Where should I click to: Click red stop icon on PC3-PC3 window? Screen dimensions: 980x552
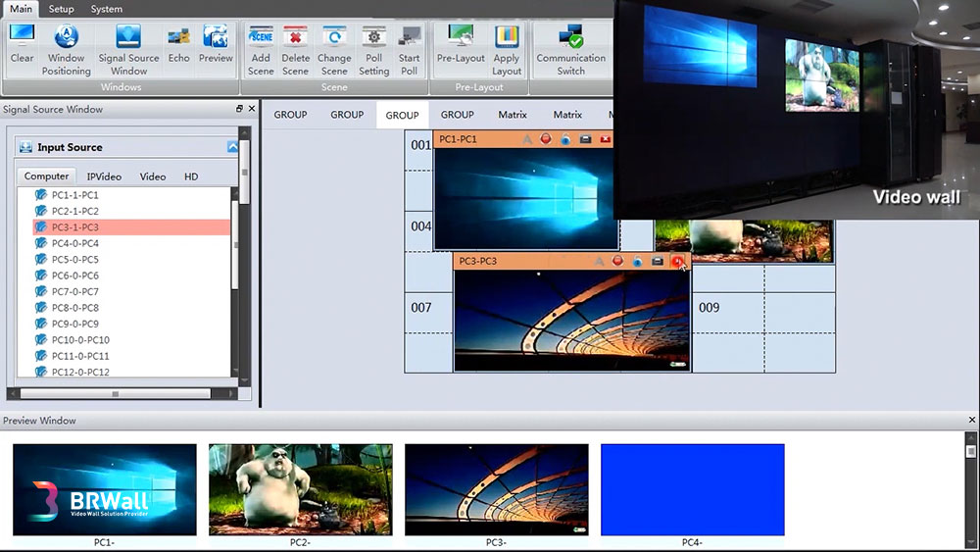617,261
